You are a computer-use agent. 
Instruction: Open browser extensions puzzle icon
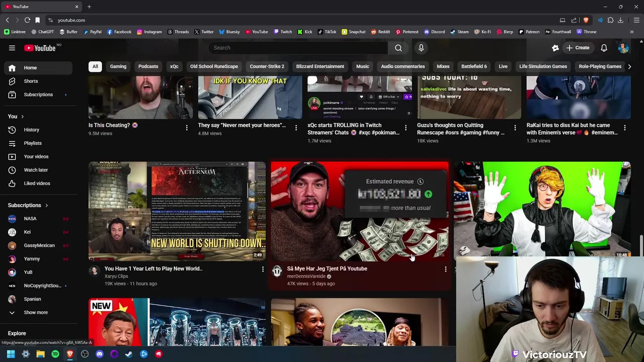(610, 20)
